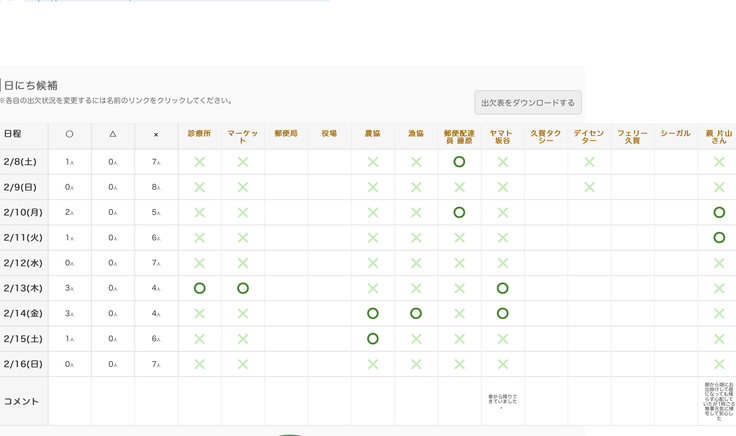Open the 久賀タクシー participant link
Viewport: 736px width, 436px height.
point(546,137)
